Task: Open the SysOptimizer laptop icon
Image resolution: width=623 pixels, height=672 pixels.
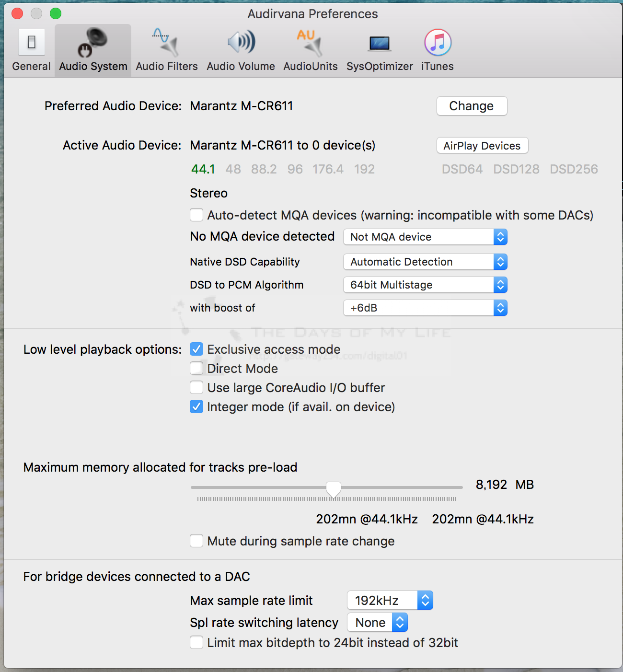Action: pos(380,44)
